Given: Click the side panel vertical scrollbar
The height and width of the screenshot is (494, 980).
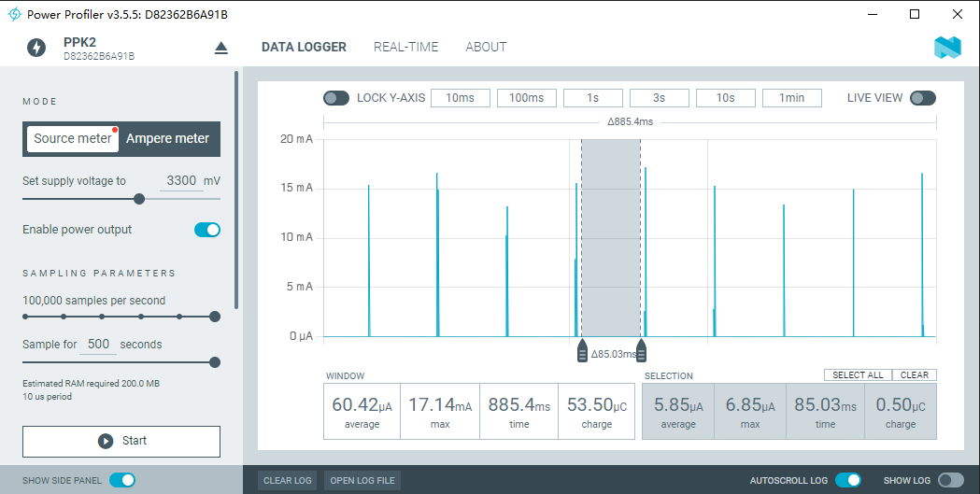Looking at the screenshot, I should [236, 190].
